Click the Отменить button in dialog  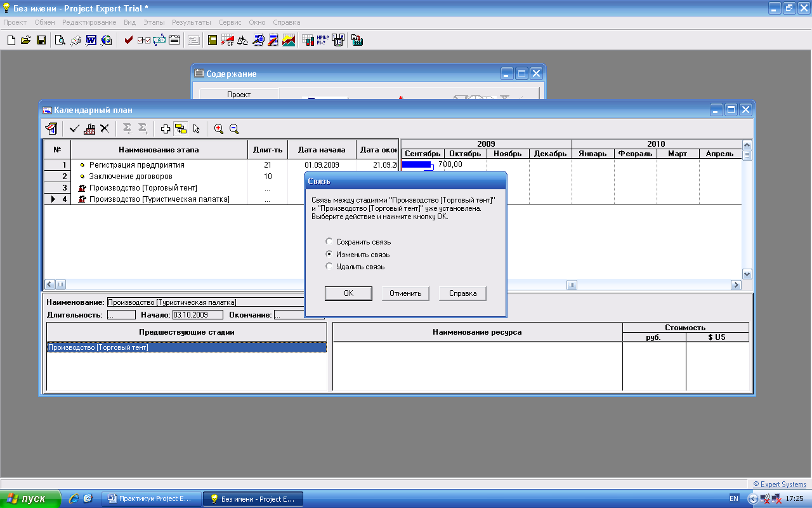click(405, 293)
